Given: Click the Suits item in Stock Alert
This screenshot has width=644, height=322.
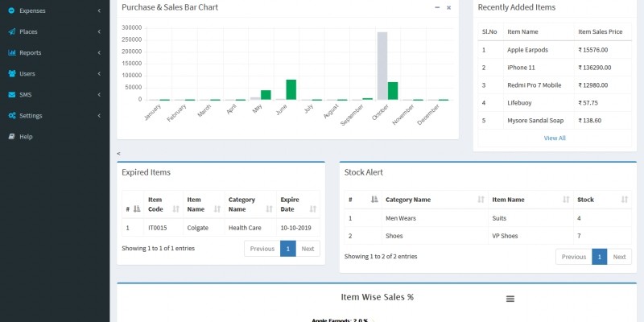Looking at the screenshot, I should click(x=499, y=218).
